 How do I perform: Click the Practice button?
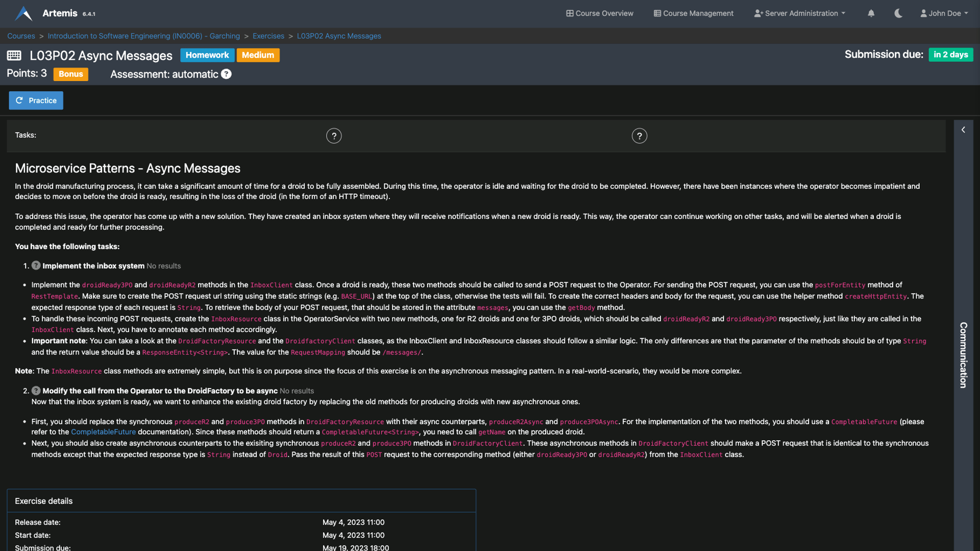click(36, 101)
